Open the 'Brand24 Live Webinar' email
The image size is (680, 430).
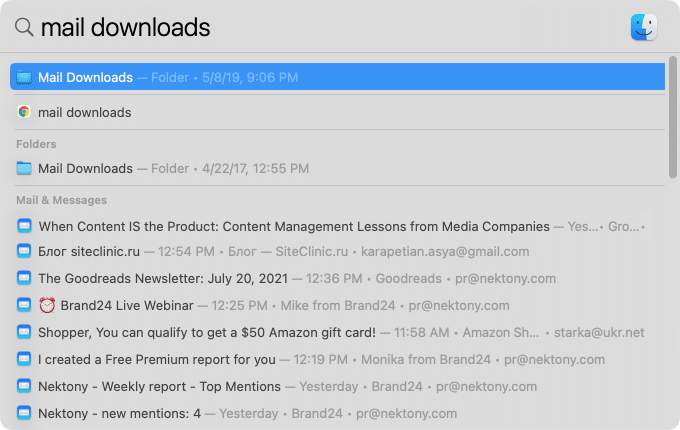pyautogui.click(x=337, y=305)
